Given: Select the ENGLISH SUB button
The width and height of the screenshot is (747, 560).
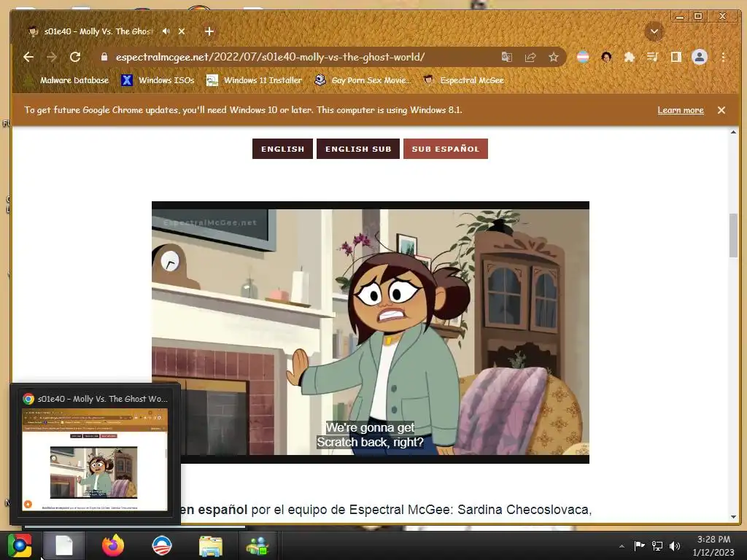Looking at the screenshot, I should point(358,149).
